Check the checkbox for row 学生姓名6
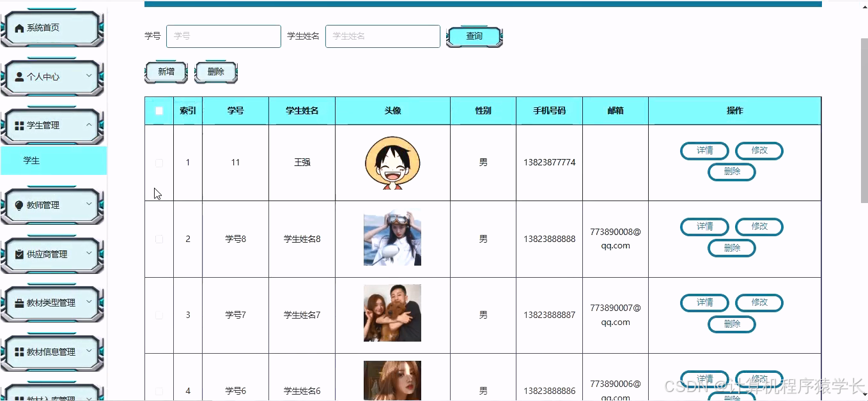The height and width of the screenshot is (401, 868). [159, 391]
